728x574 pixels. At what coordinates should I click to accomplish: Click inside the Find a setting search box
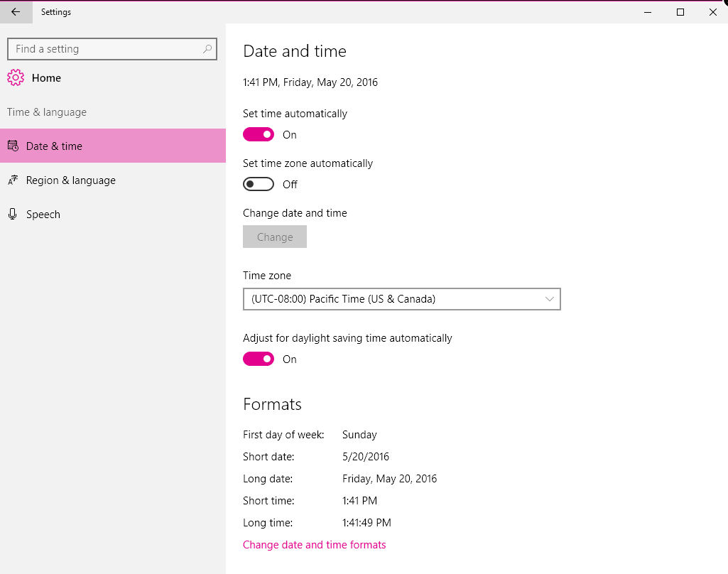[107, 49]
